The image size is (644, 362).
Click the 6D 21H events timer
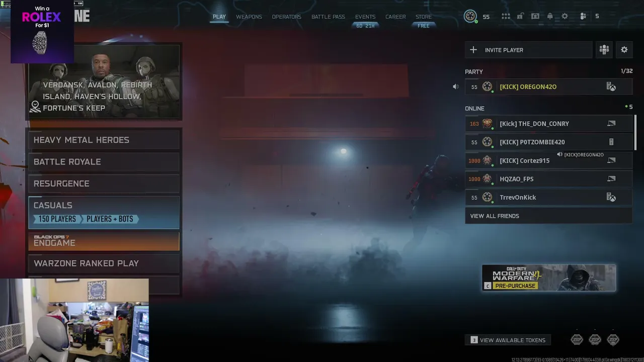(x=365, y=26)
